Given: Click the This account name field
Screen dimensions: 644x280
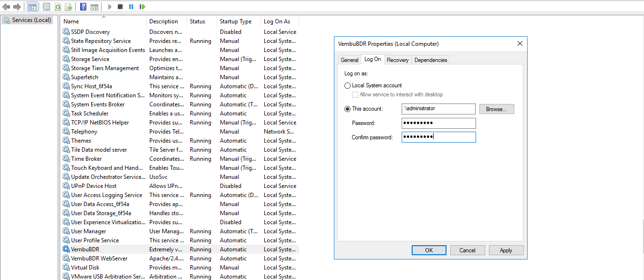Looking at the screenshot, I should tap(439, 109).
